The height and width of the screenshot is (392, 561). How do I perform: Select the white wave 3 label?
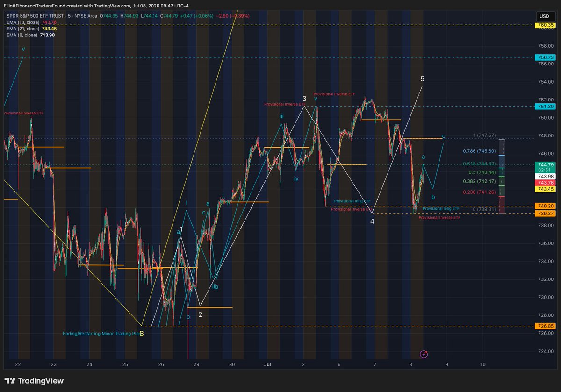coord(304,99)
